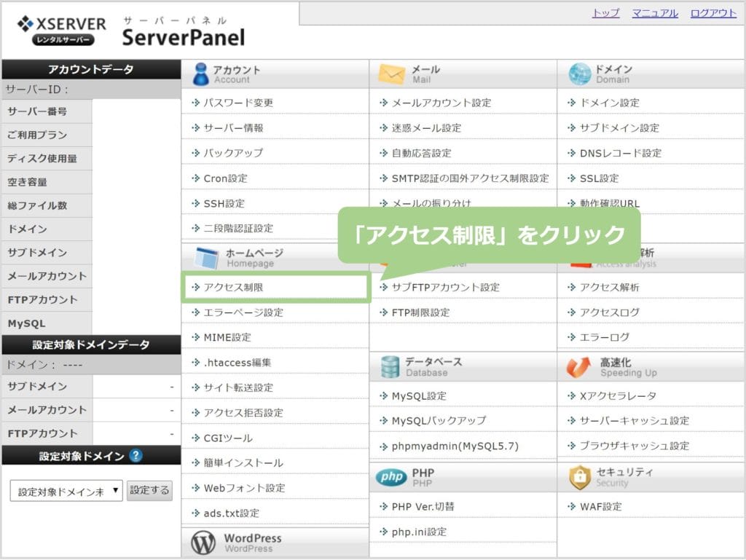Open the 設定対象ドメイン dropdown

[66, 491]
